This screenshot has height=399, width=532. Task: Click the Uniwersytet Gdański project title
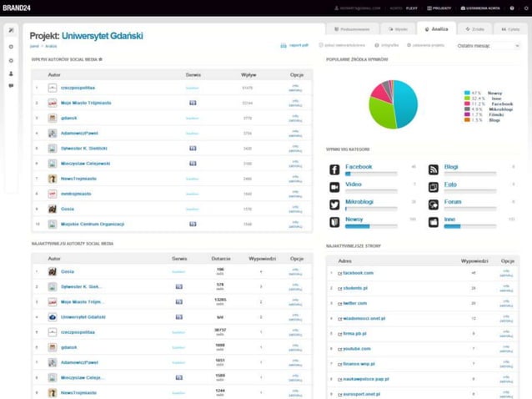102,36
